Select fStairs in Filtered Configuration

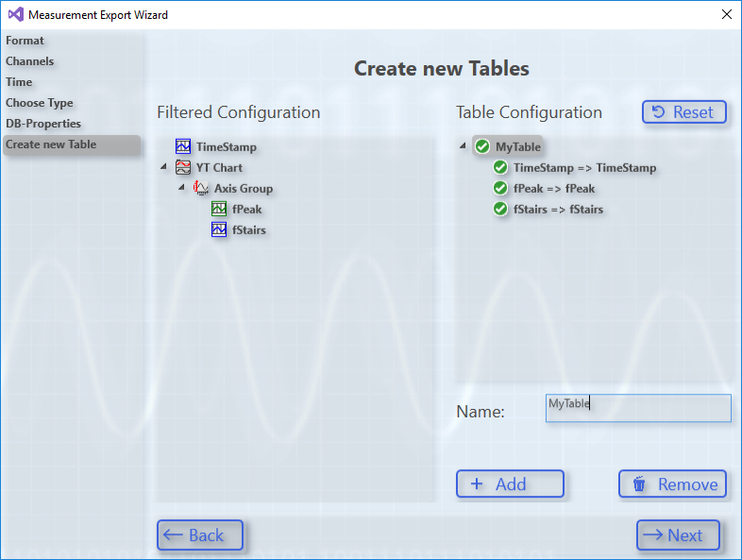249,230
